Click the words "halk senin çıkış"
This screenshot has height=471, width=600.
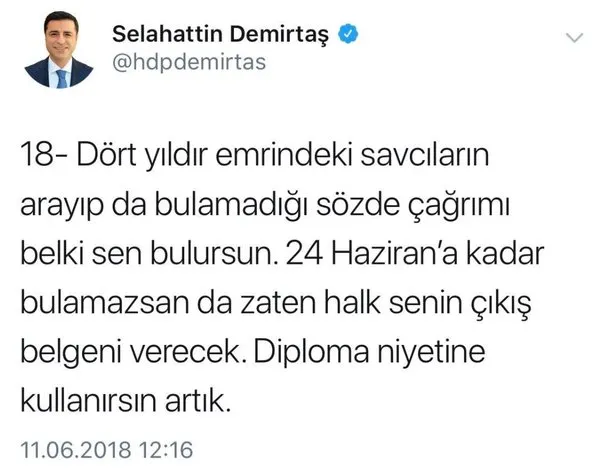[428, 305]
